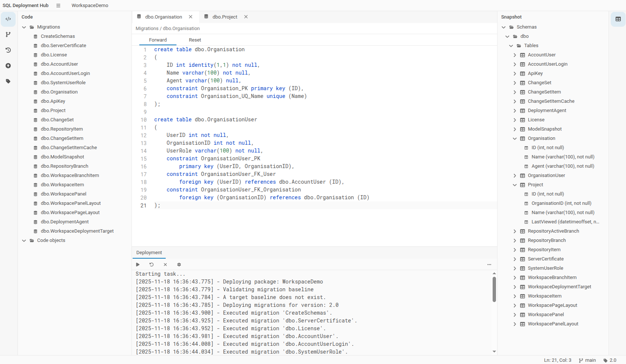Viewport: 626px width, 364px height.
Task: Open the ellipsis menu in the Deployment pane
Action: (x=489, y=265)
